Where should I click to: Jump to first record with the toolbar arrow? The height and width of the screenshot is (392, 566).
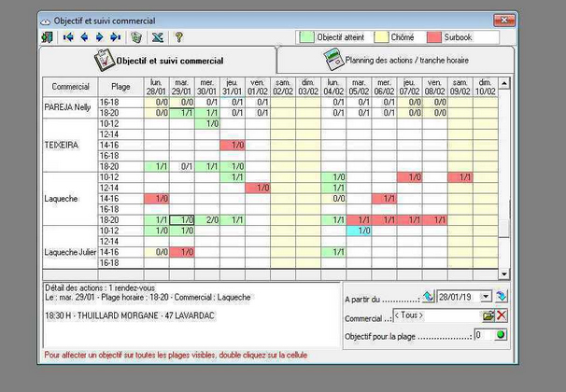[x=69, y=37]
